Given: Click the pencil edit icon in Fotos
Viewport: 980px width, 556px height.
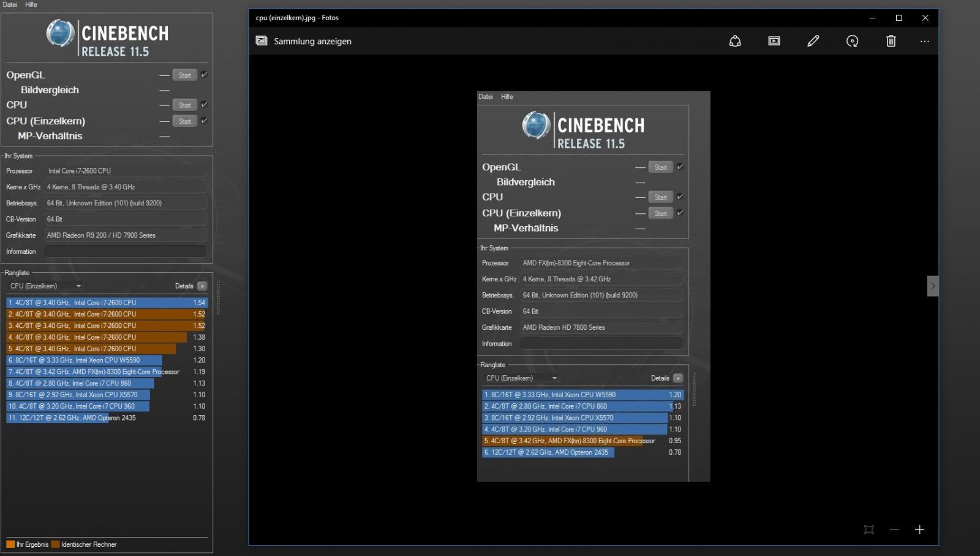Looking at the screenshot, I should 813,41.
